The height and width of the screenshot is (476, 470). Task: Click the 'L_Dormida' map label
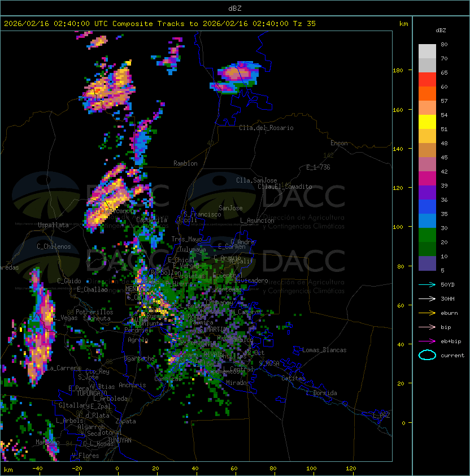point(321,393)
